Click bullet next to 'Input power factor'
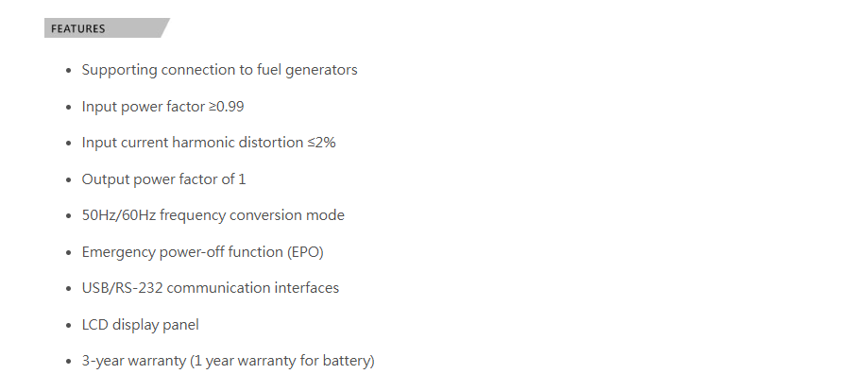The height and width of the screenshot is (391, 868). 68,108
